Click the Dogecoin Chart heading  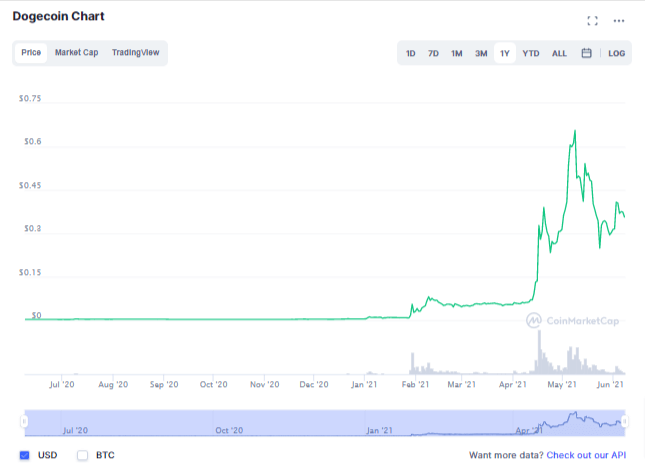click(x=58, y=16)
